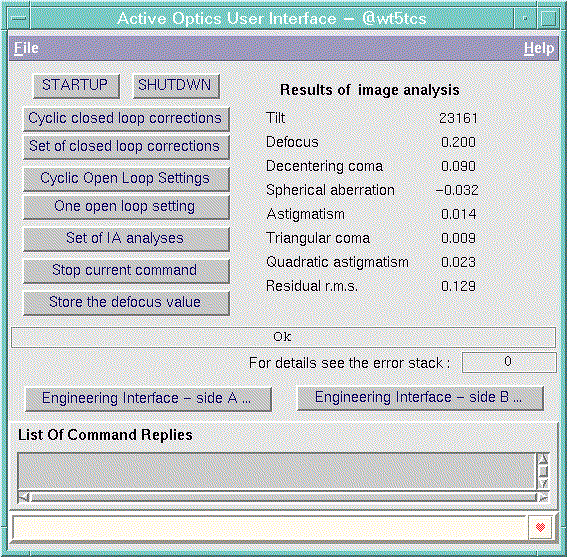Image resolution: width=567 pixels, height=557 pixels.
Task: Run Set of closed loop corrections
Action: (126, 147)
